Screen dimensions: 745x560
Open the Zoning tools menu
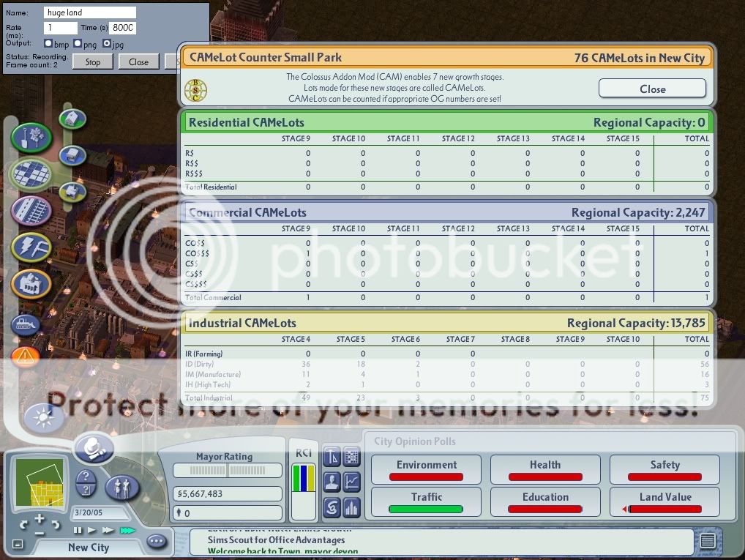31,173
